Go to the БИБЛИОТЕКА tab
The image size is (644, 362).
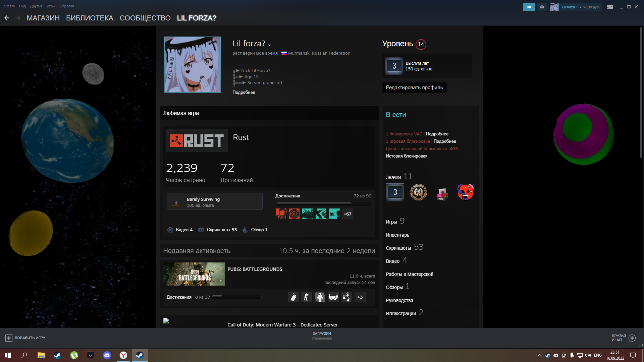pos(90,18)
